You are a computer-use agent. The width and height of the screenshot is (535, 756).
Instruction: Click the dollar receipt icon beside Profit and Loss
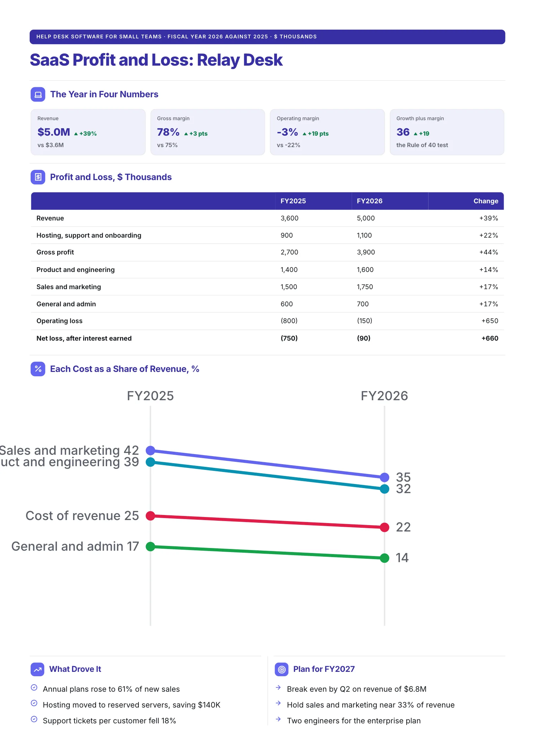click(38, 177)
